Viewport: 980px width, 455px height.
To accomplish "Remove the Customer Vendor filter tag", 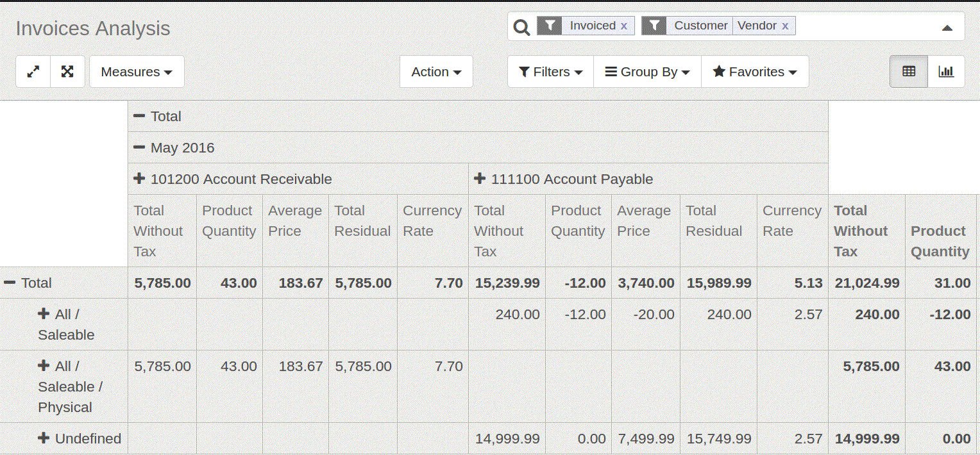I will (x=785, y=26).
